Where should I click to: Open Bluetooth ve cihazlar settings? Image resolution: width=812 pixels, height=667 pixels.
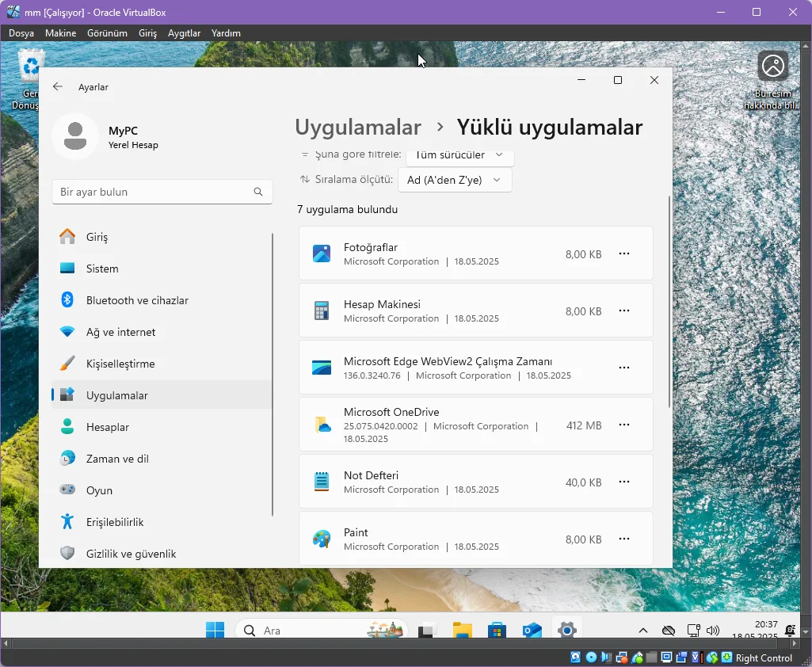162,300
